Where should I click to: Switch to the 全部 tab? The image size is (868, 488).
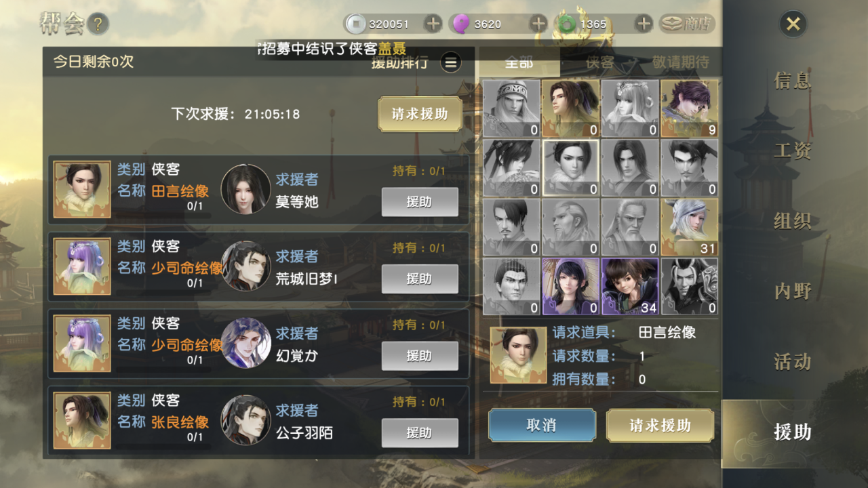(x=519, y=62)
